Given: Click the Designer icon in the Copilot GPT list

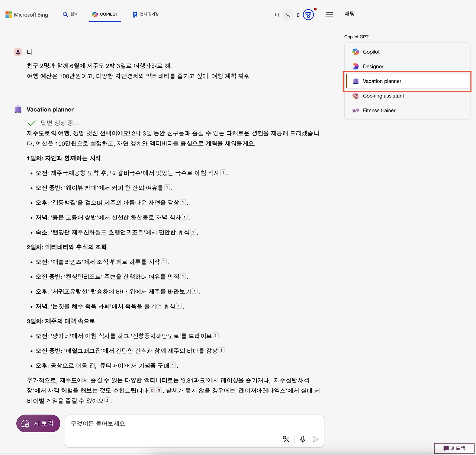Looking at the screenshot, I should coord(355,66).
